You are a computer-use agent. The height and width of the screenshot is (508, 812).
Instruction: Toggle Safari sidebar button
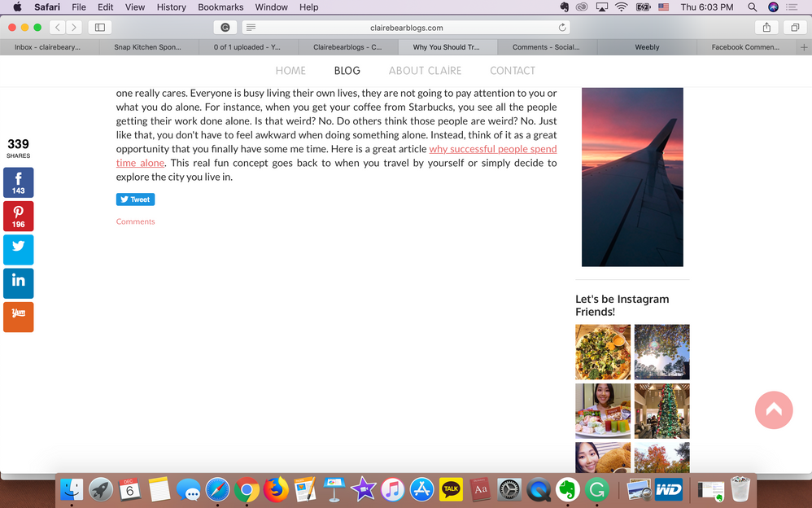pyautogui.click(x=100, y=27)
